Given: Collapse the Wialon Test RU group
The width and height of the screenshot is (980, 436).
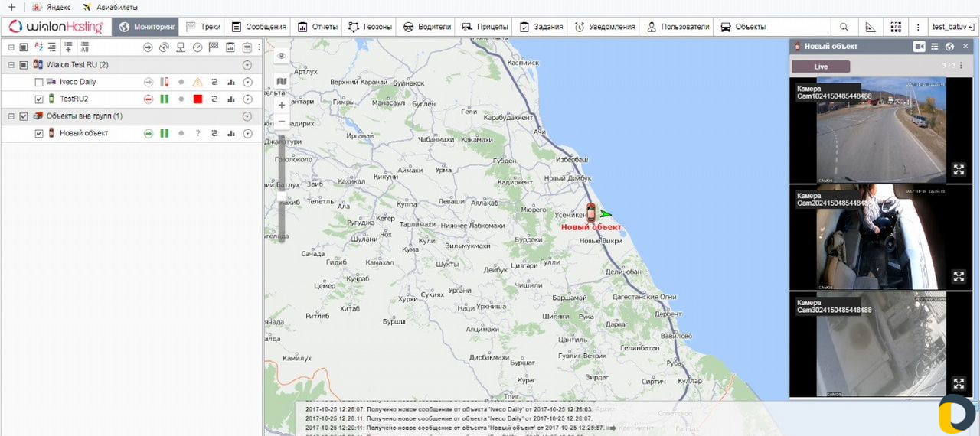Looking at the screenshot, I should click(x=11, y=65).
